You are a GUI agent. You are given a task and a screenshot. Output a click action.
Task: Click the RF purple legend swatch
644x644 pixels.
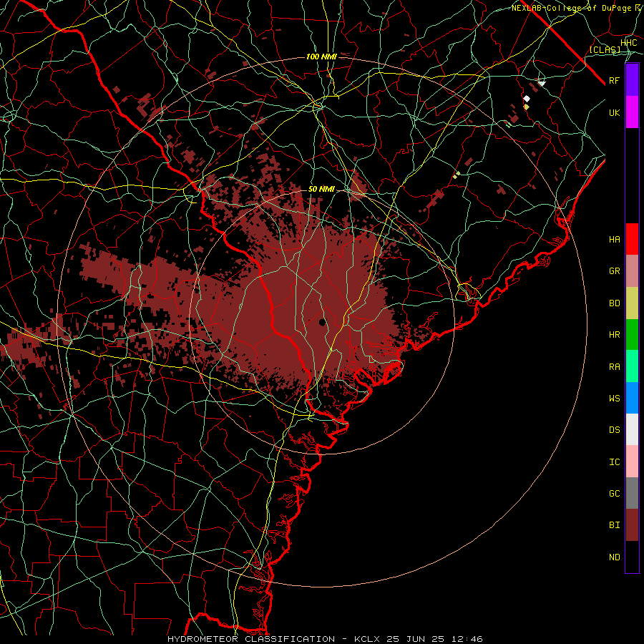pyautogui.click(x=632, y=79)
